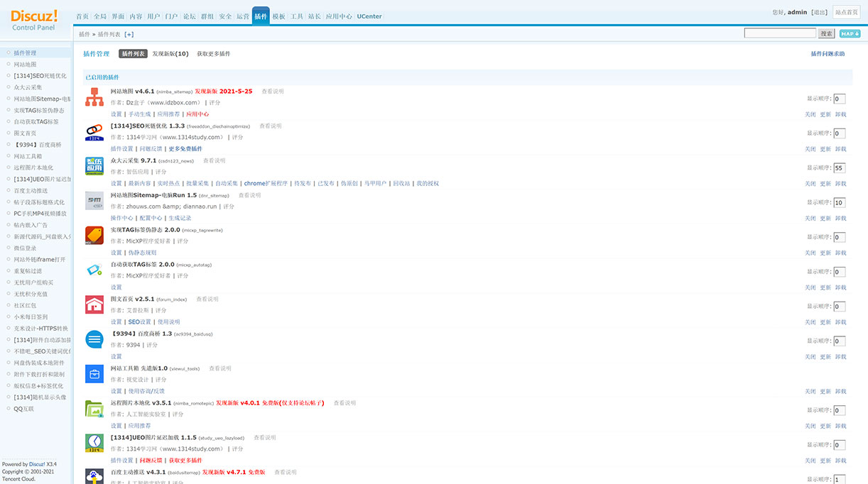Click the 众大云采集 plugin icon

(94, 167)
